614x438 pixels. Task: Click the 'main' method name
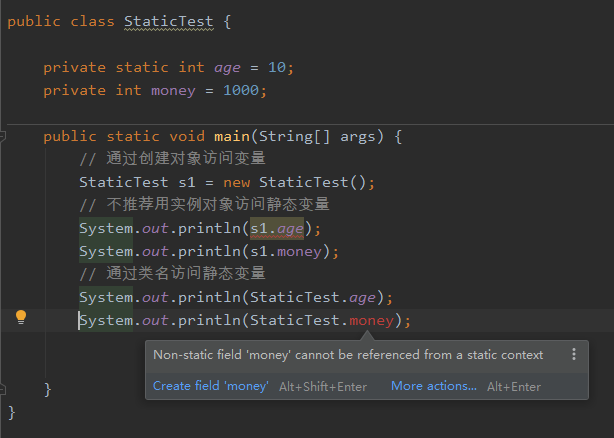click(x=231, y=136)
